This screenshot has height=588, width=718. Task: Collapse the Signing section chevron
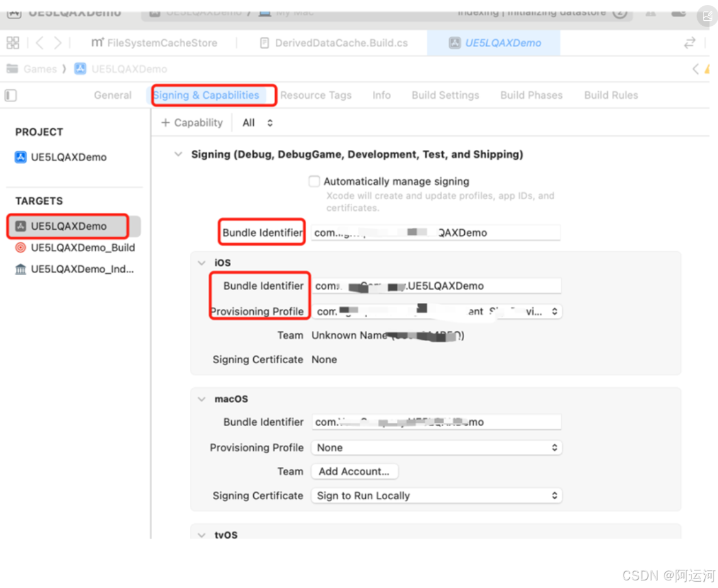tap(178, 154)
